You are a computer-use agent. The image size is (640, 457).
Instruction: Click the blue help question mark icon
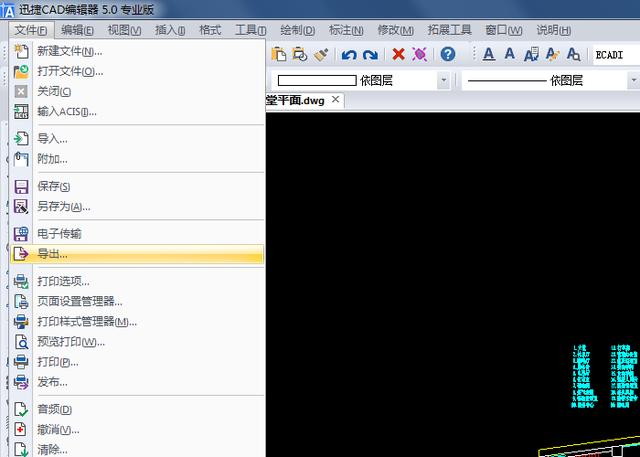[448, 54]
